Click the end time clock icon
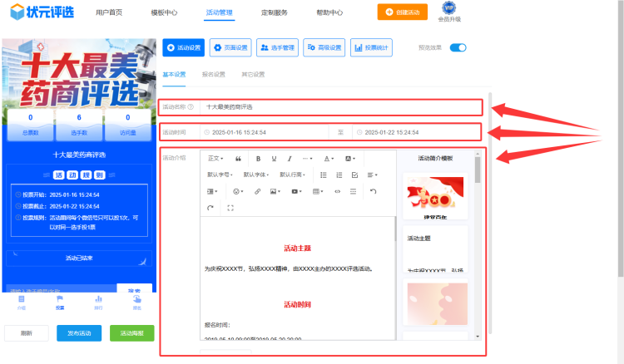624x364 pixels. click(x=359, y=132)
